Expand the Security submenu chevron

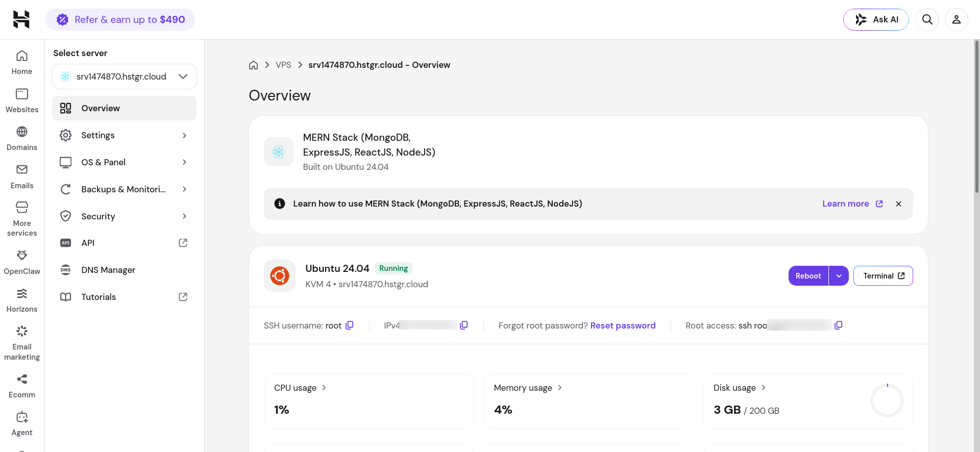185,216
